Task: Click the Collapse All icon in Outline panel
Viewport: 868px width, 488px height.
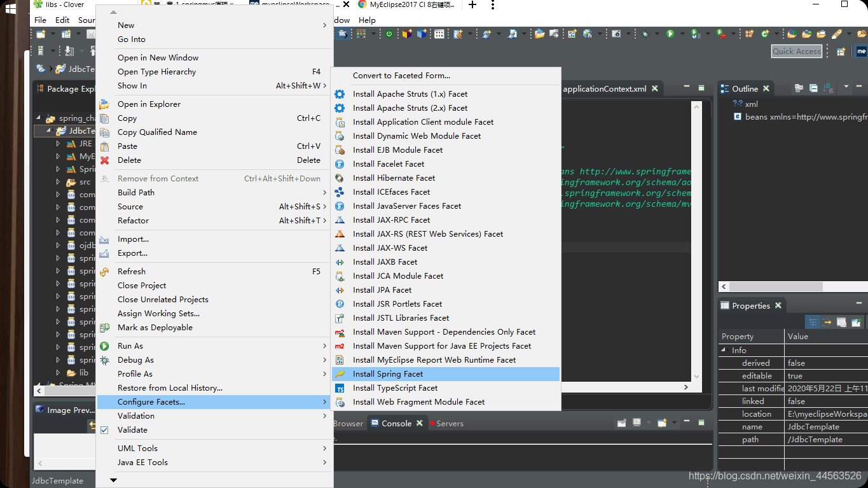Action: click(813, 88)
